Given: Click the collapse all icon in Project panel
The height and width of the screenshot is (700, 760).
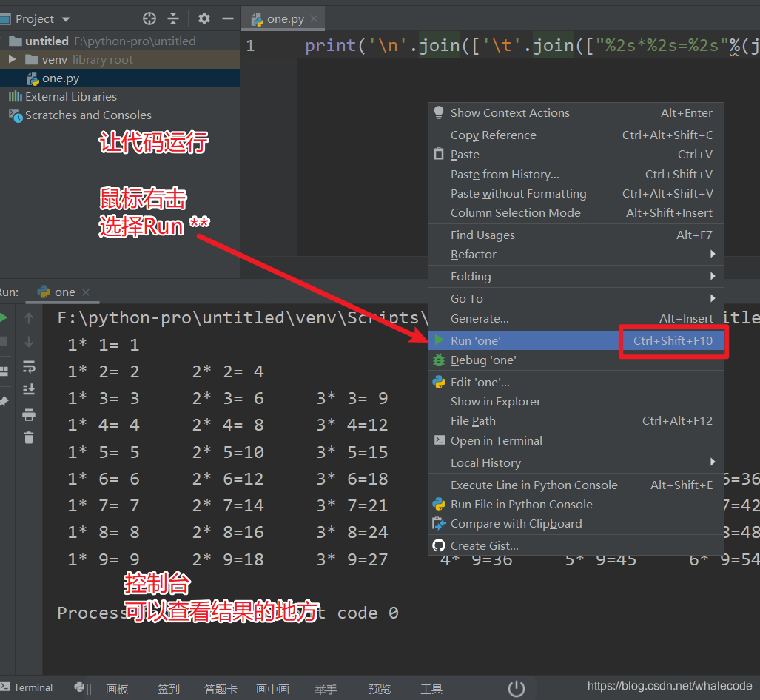Looking at the screenshot, I should point(173,19).
